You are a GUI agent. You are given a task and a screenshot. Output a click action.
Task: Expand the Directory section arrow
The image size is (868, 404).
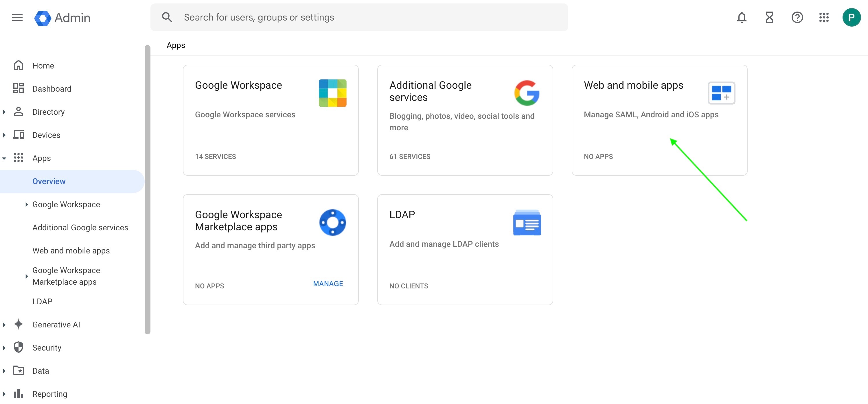4,112
